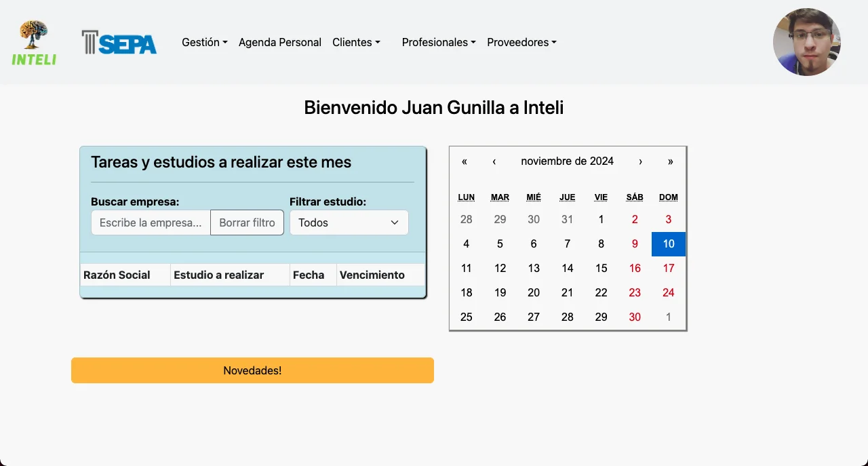Open the Clientes dropdown menu
The image size is (868, 466).
click(356, 42)
